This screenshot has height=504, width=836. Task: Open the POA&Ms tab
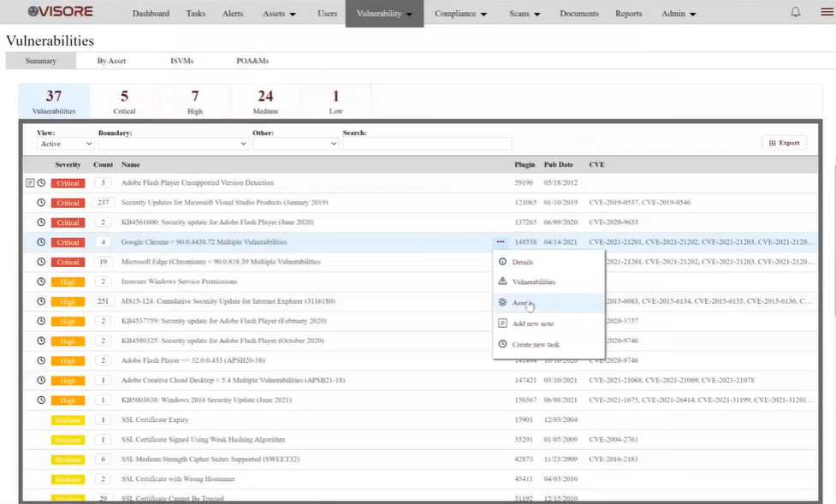[x=252, y=61]
